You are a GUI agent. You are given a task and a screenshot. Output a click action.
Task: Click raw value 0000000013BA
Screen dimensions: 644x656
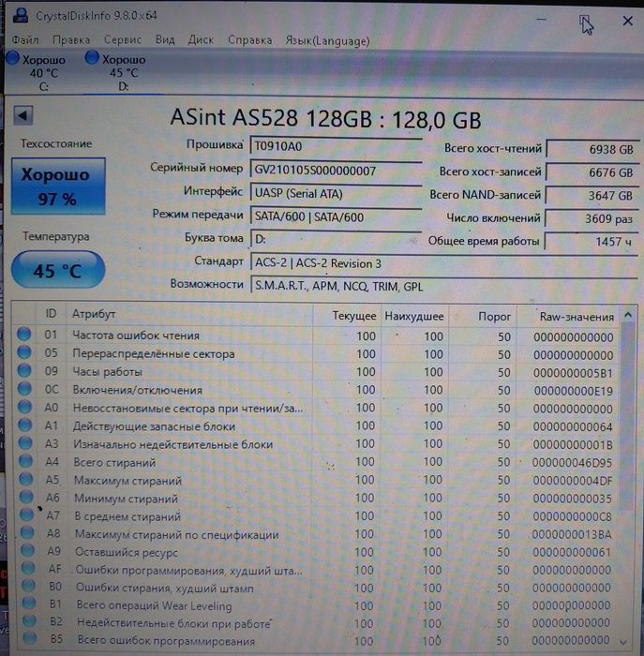pos(572,535)
